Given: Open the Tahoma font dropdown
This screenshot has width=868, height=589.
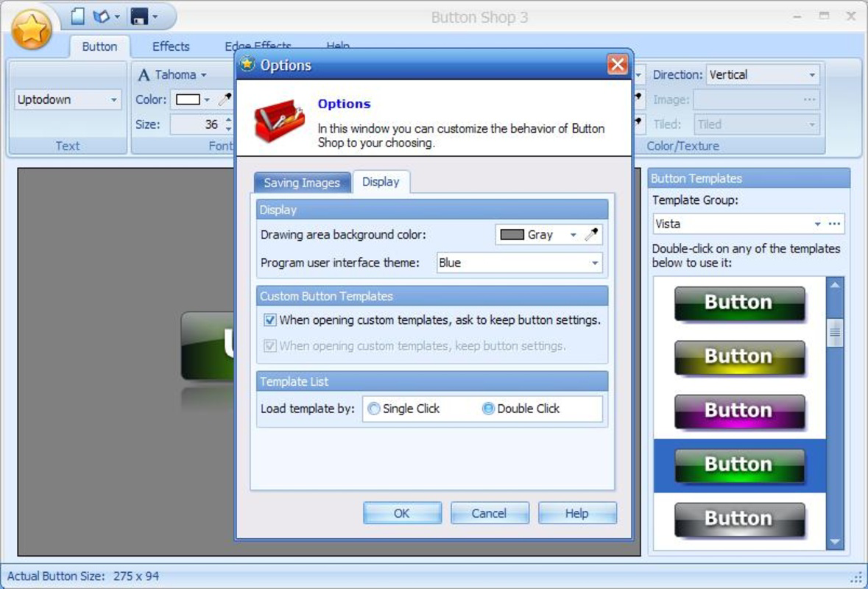Looking at the screenshot, I should coord(204,75).
